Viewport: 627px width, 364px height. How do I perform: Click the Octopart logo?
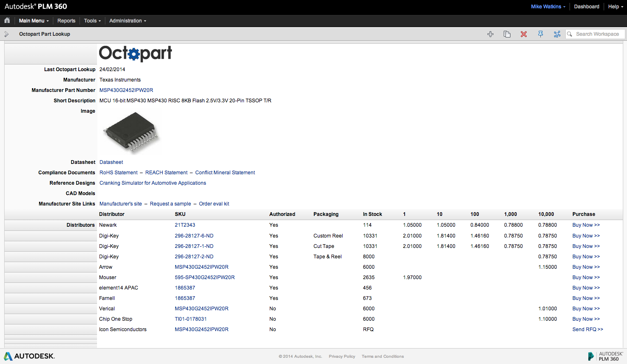[x=135, y=53]
